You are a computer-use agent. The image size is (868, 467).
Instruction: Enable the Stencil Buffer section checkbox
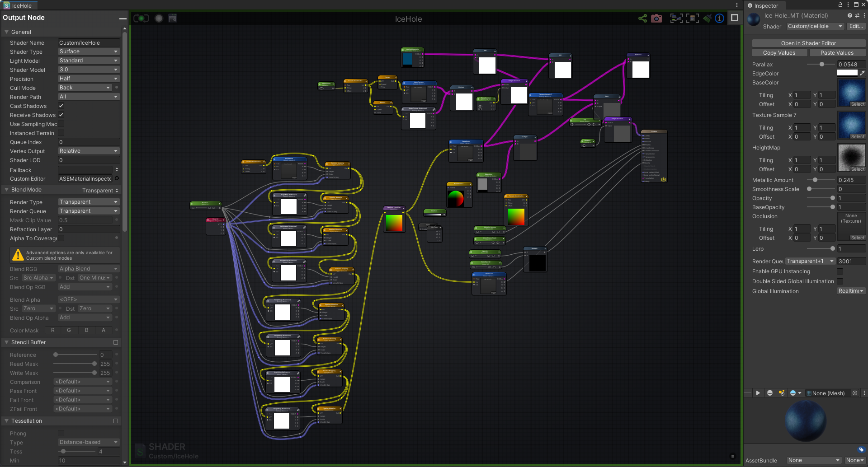pyautogui.click(x=116, y=342)
